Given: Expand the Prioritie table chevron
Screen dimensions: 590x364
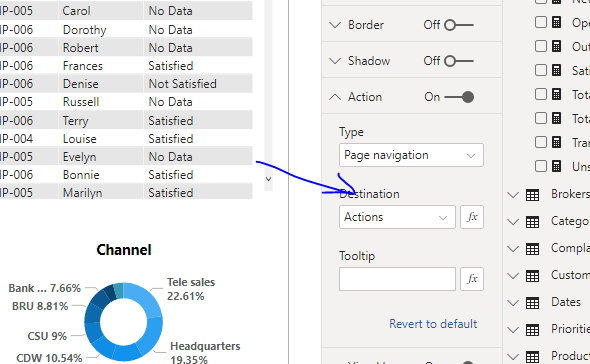Looking at the screenshot, I should pyautogui.click(x=513, y=330).
